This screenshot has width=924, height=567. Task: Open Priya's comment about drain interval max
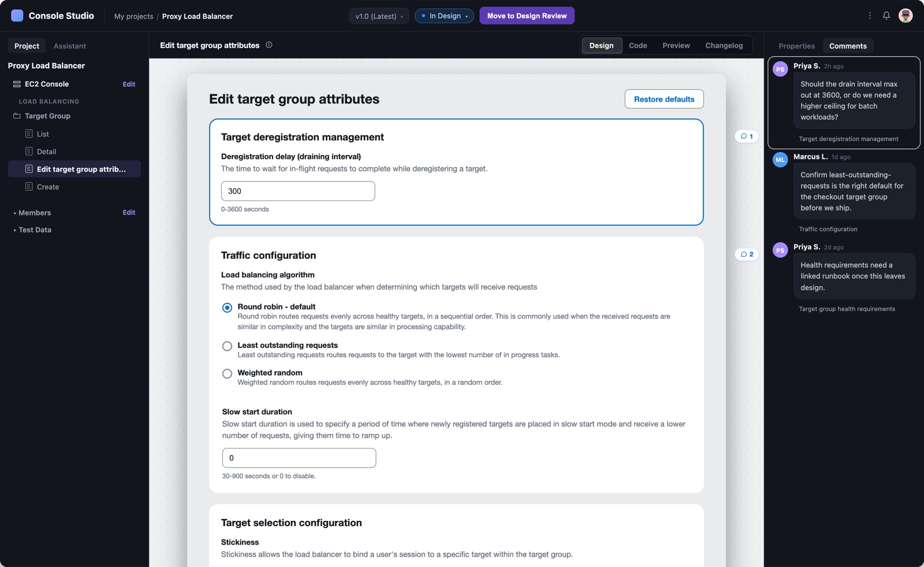point(855,101)
